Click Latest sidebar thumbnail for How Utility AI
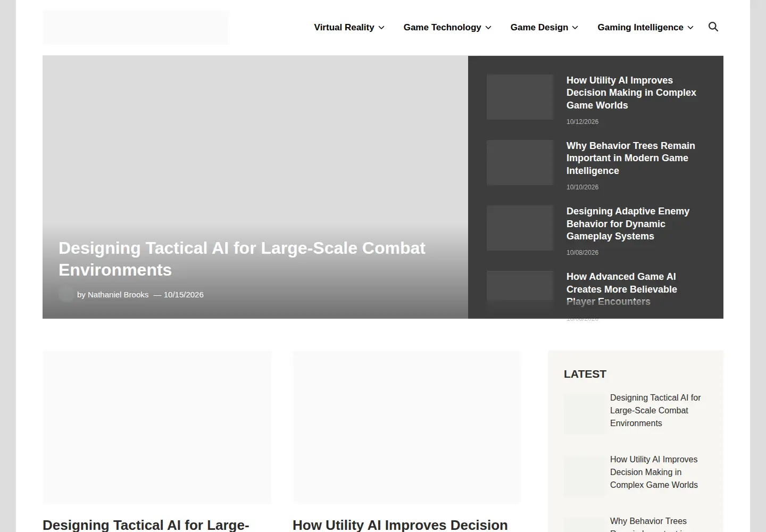766x532 pixels. click(585, 476)
